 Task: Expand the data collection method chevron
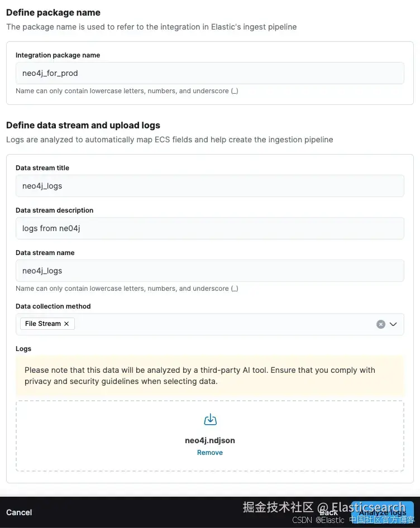[393, 324]
